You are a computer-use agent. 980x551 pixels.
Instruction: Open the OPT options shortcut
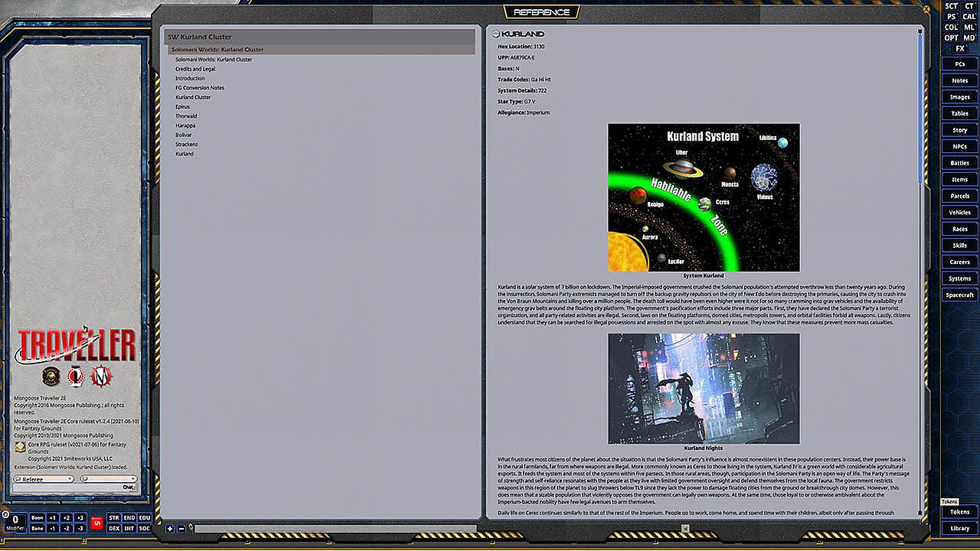[951, 38]
